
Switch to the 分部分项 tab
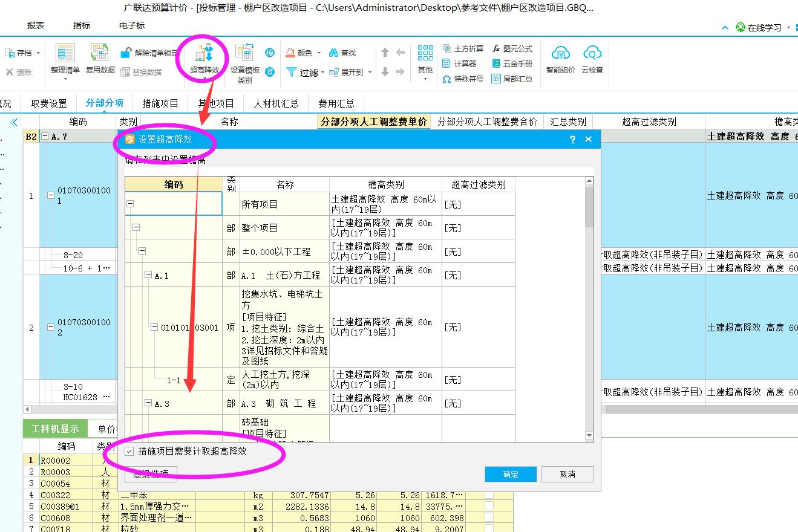coord(104,103)
